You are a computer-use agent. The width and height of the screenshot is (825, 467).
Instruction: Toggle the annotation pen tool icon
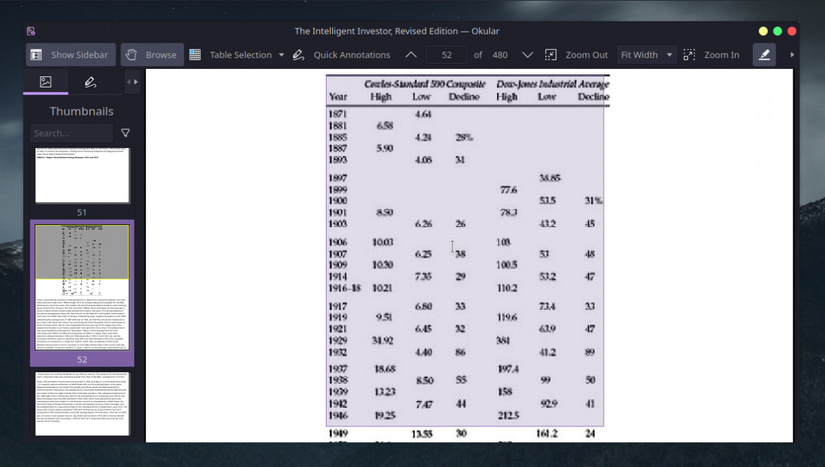pos(764,55)
